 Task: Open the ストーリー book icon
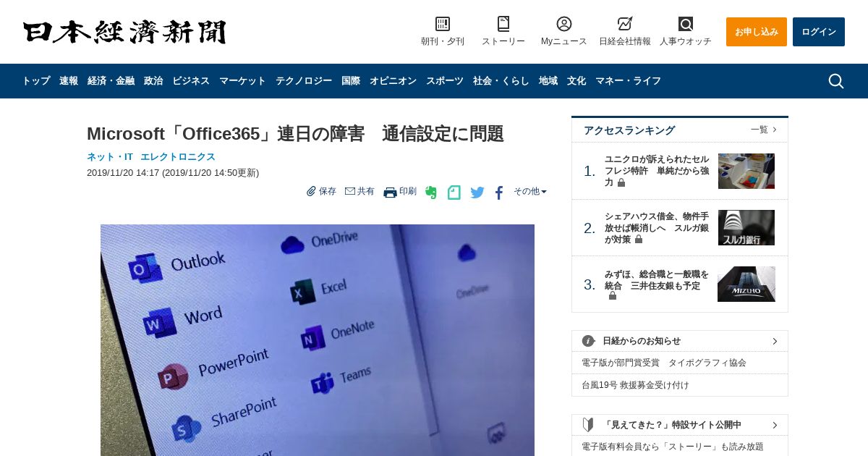click(503, 24)
